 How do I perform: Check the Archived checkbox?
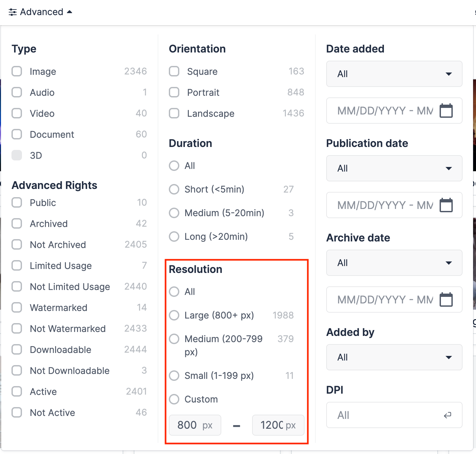17,223
